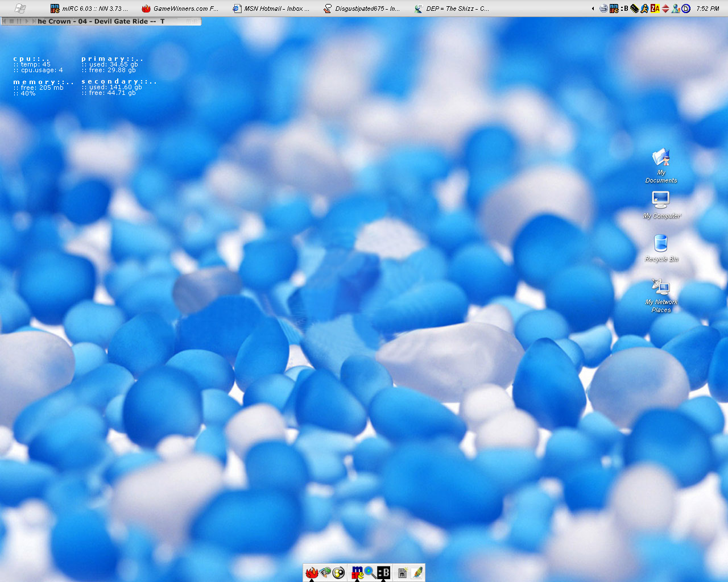Switch to the Disgustipated675 window
The image size is (728, 582).
click(362, 9)
